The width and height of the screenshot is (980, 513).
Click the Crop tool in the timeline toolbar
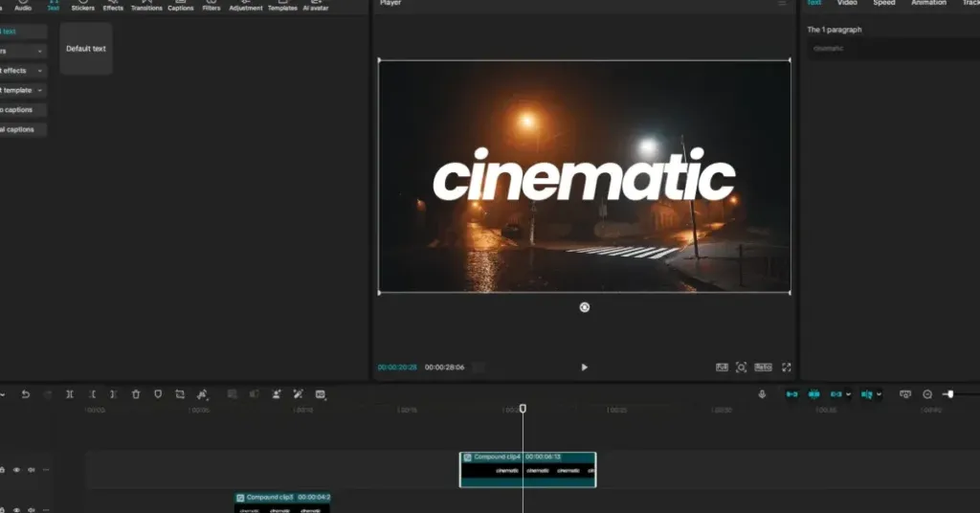pos(180,394)
